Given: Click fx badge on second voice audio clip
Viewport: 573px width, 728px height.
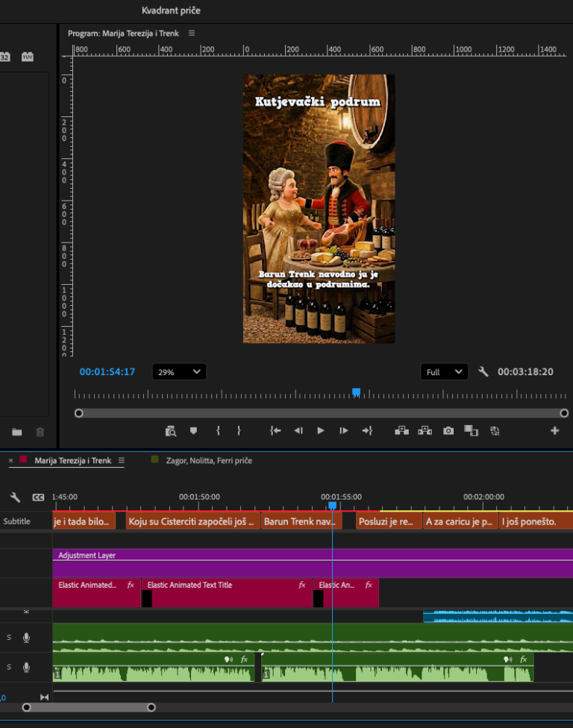Looking at the screenshot, I should 523,659.
